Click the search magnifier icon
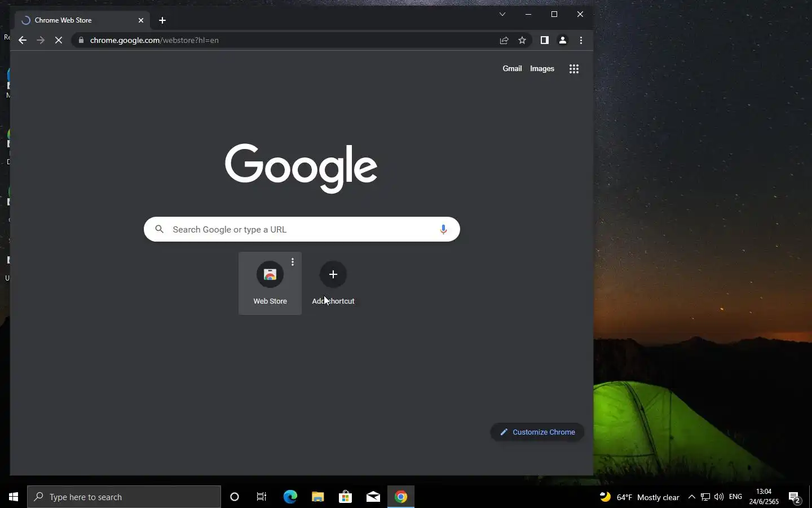 160,229
